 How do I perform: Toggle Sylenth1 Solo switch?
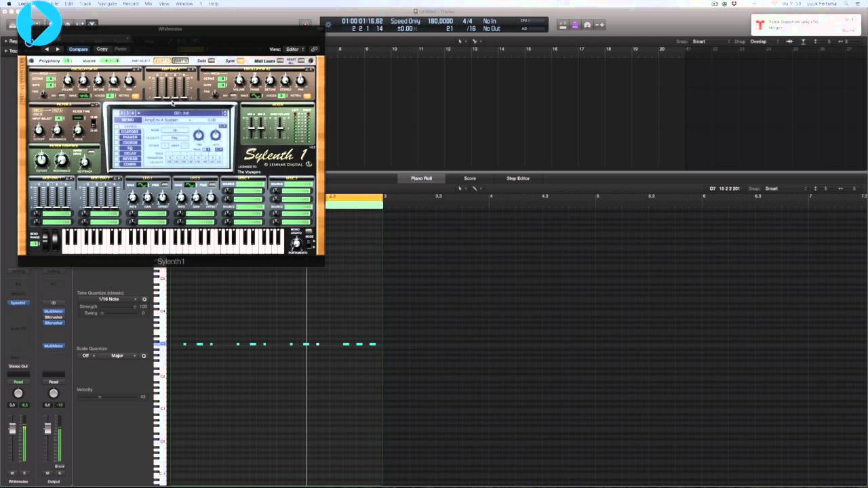[x=211, y=61]
